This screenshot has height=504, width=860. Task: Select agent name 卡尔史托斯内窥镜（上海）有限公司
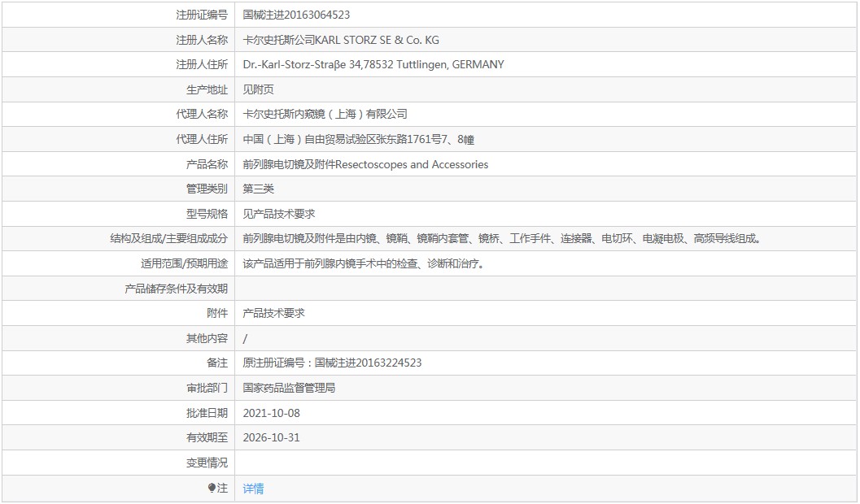point(325,114)
